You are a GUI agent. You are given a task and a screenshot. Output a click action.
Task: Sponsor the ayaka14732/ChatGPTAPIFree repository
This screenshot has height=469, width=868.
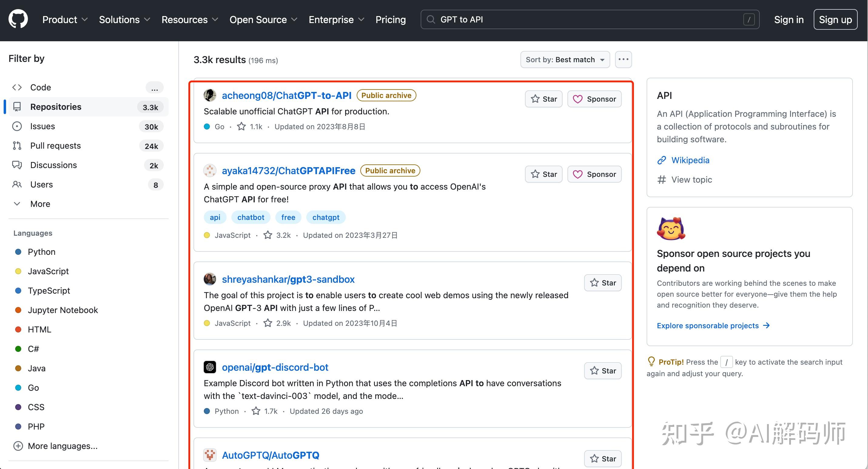[594, 174]
